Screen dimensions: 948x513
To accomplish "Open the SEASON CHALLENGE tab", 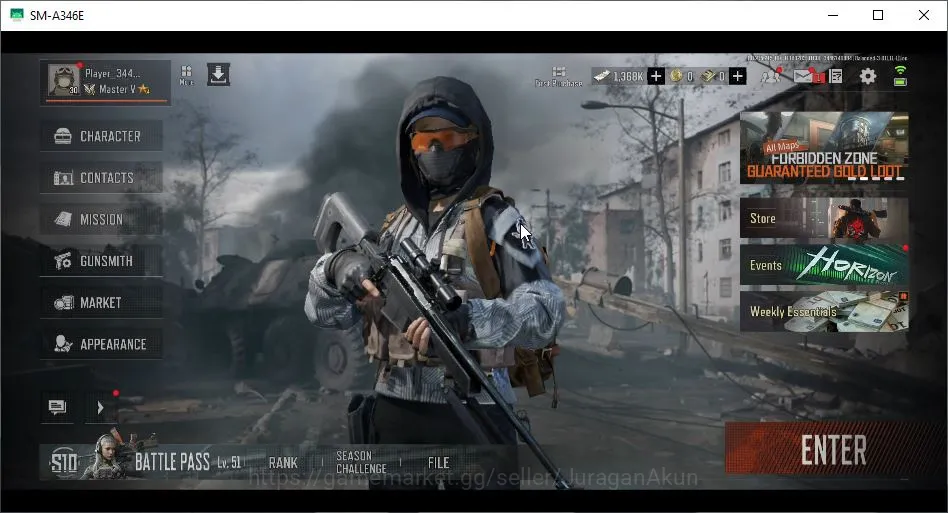I will 361,462.
